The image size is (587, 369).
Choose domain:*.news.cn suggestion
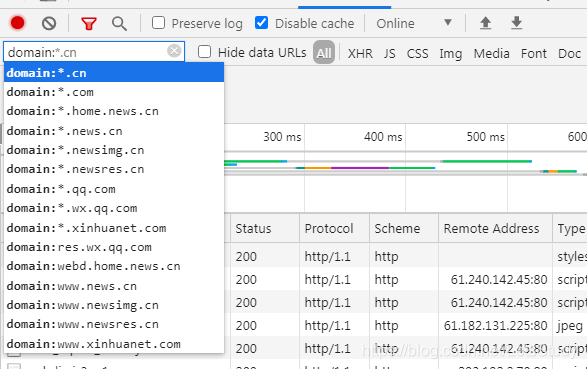pos(114,131)
